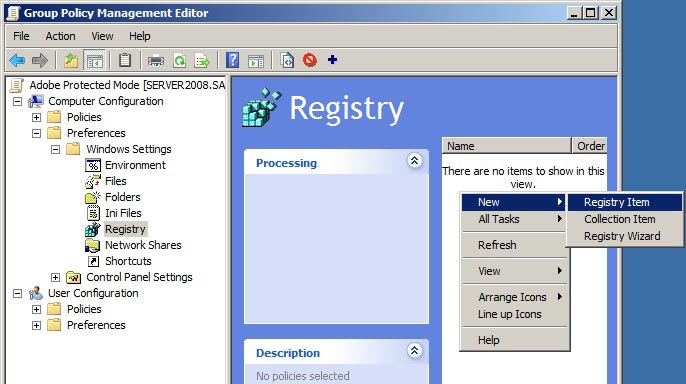686x384 pixels.
Task: Collapse the Computer Configuration node
Action: (18, 101)
